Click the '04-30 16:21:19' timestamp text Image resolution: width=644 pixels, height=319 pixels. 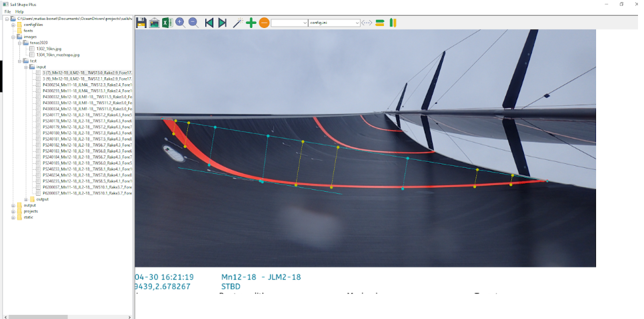(x=164, y=277)
